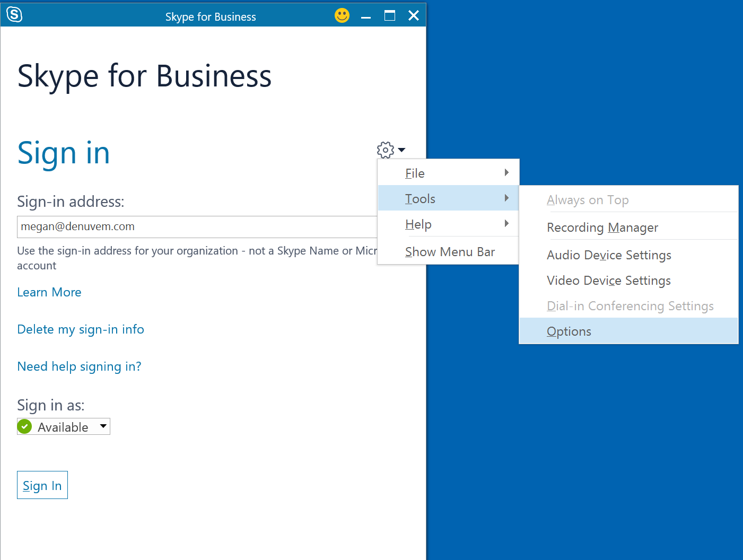743x560 pixels.
Task: Maximize the Skype for Business window
Action: [390, 15]
